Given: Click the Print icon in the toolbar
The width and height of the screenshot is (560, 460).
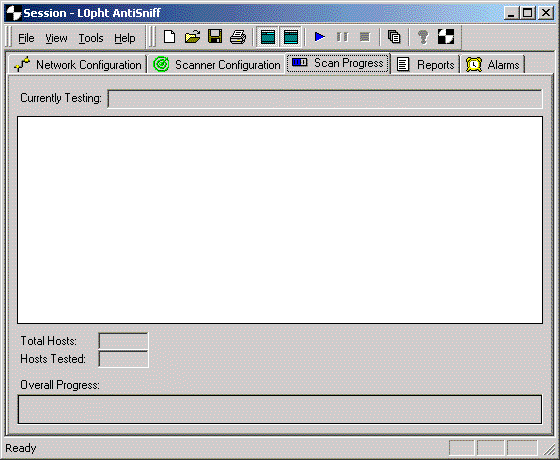Looking at the screenshot, I should 238,37.
